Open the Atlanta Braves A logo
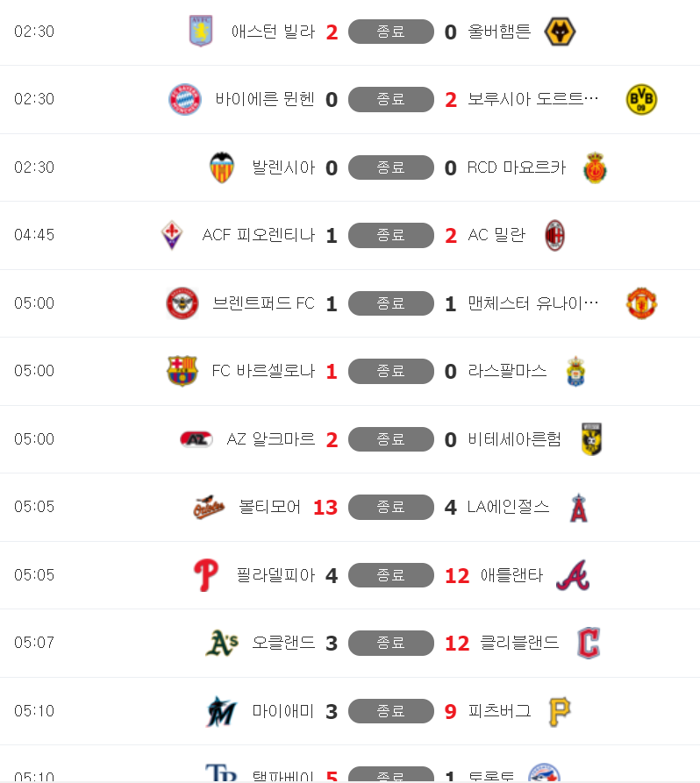This screenshot has height=783, width=700. (x=573, y=575)
